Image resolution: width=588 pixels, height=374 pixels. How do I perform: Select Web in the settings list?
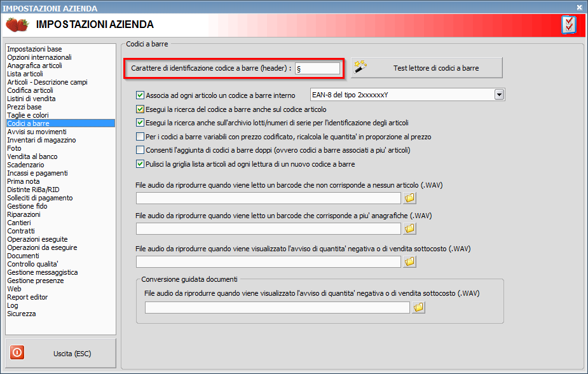click(14, 289)
